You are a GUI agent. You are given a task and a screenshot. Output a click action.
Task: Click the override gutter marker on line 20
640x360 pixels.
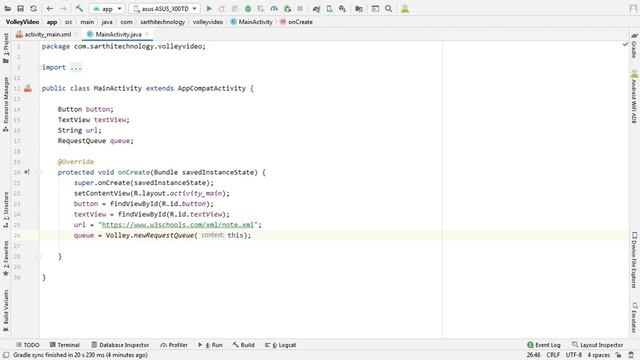pos(27,172)
